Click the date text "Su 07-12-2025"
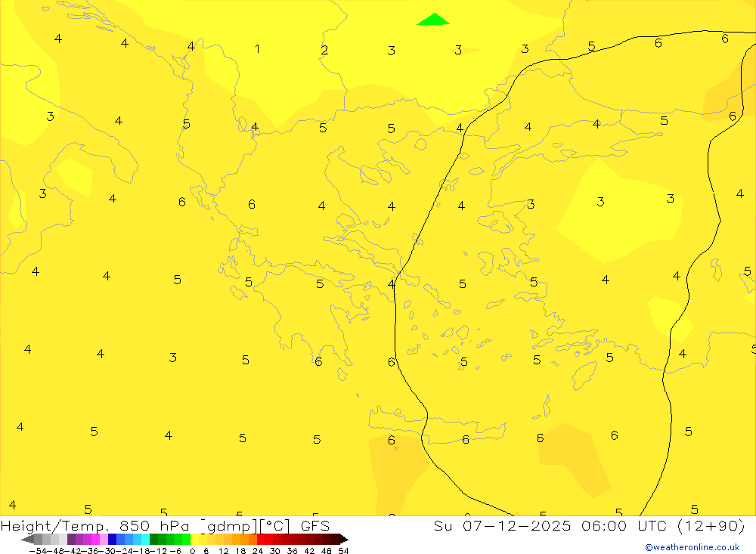756x554 pixels. tap(503, 525)
